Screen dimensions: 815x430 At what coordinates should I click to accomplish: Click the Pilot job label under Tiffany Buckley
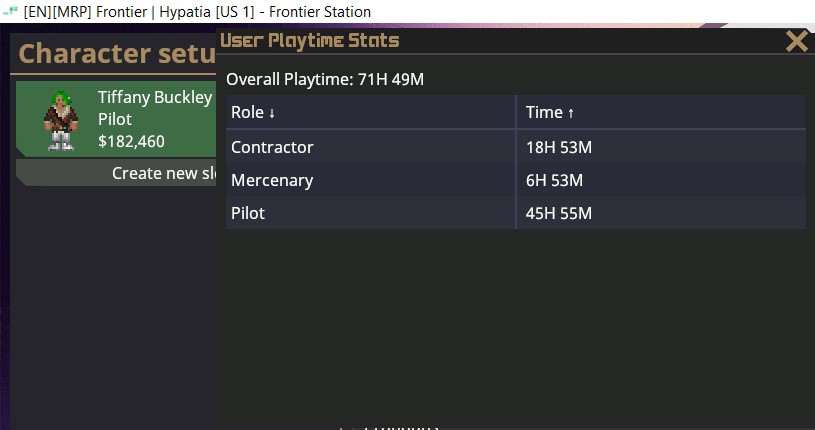tap(115, 119)
